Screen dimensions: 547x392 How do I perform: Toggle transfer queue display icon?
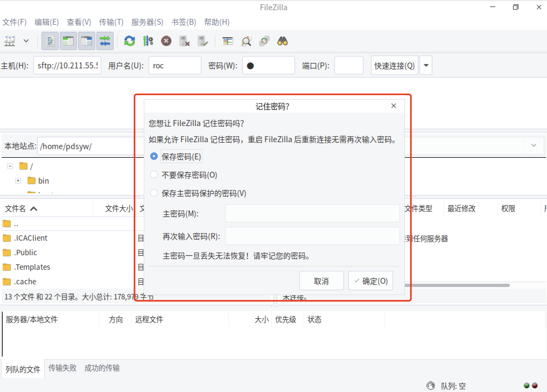pos(105,41)
